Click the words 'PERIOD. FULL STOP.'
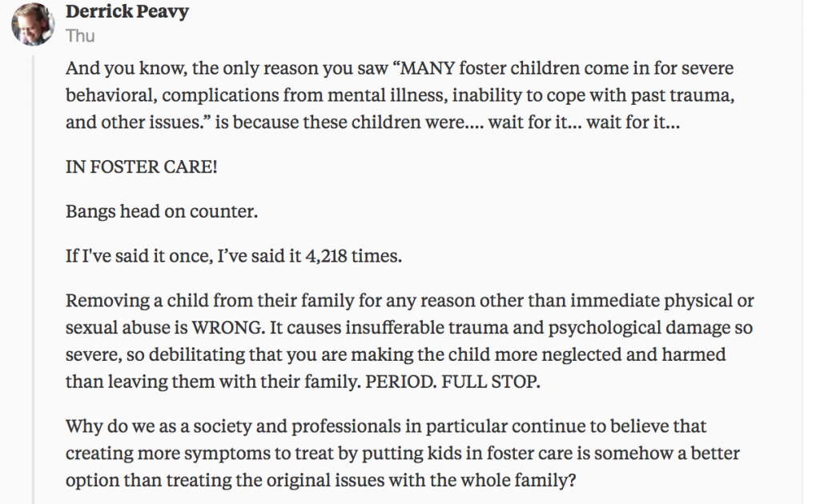 [x=452, y=382]
